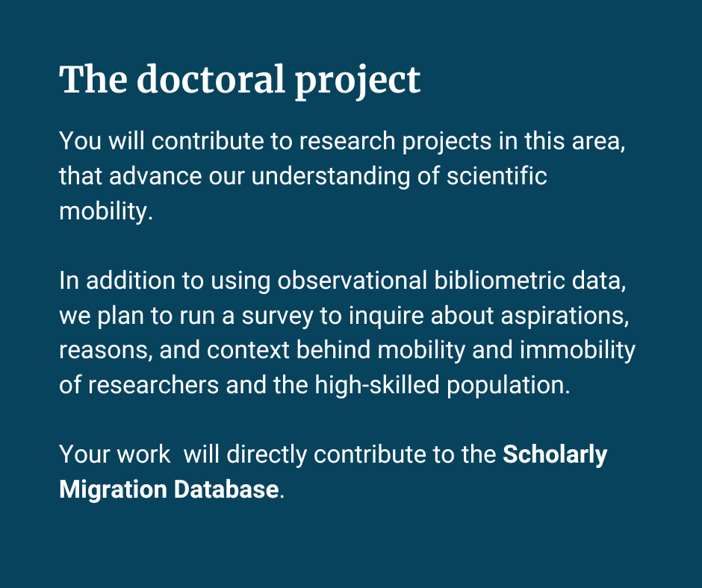The image size is (702, 588).
Task: Click the words "Your work"
Action: [x=114, y=454]
